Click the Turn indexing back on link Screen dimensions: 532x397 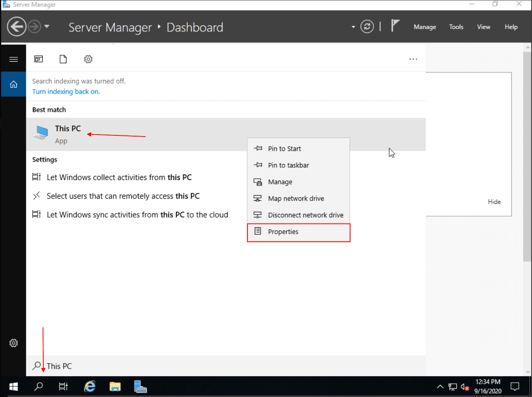click(x=66, y=91)
